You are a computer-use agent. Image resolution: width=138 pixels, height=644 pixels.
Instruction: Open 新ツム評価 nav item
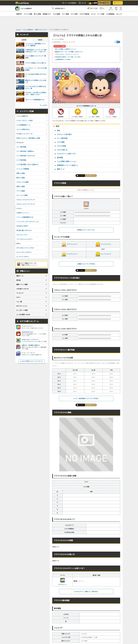(37, 14)
